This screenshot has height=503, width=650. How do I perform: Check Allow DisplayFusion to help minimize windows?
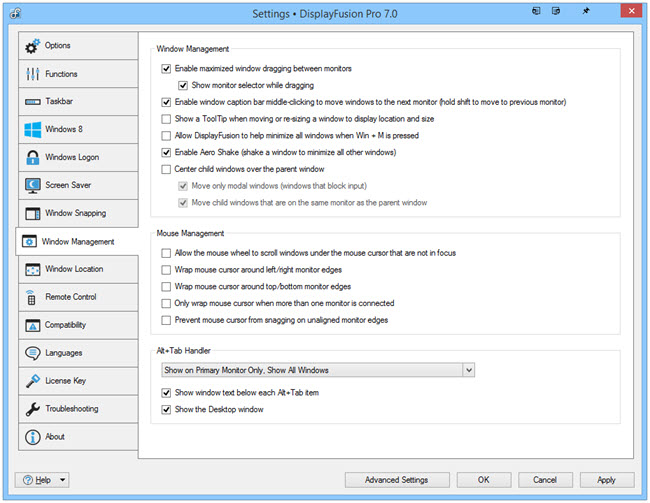tap(166, 136)
